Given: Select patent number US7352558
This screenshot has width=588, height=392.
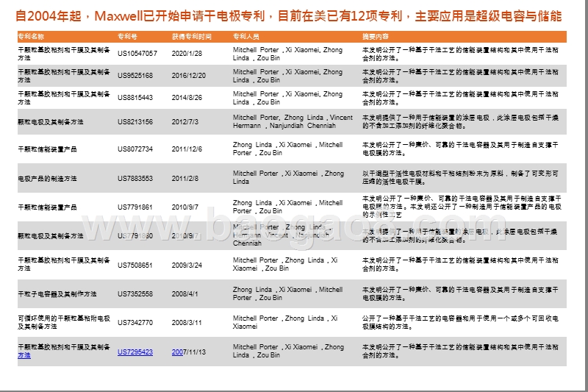Looking at the screenshot, I should 135,293.
